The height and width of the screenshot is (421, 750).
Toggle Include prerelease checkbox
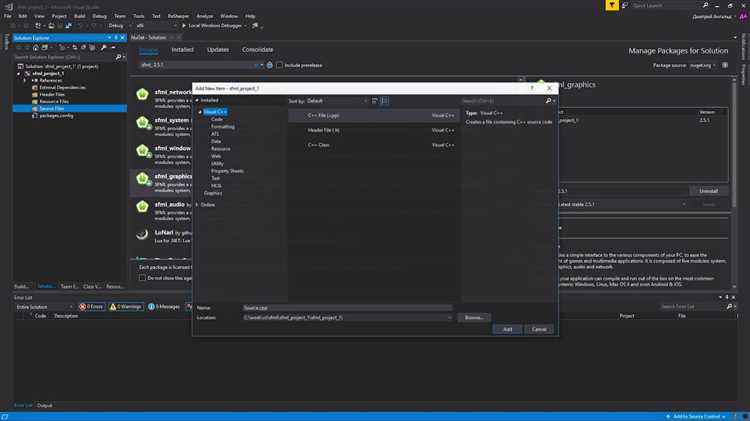click(x=280, y=65)
